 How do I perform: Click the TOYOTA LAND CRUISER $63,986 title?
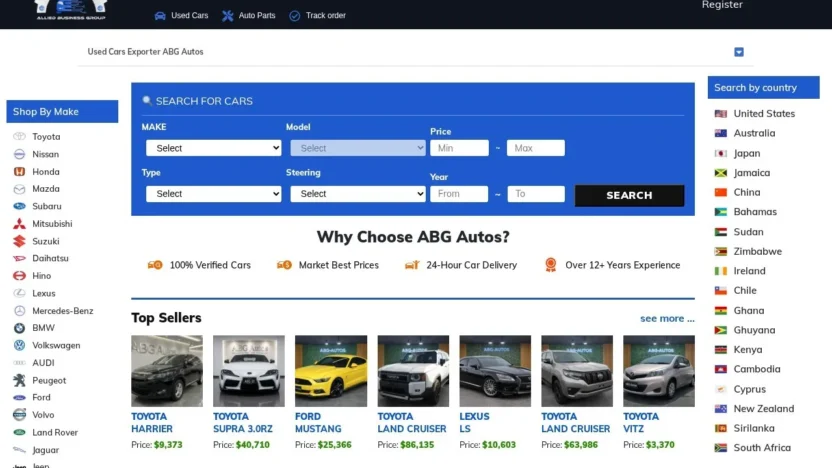pos(576,423)
